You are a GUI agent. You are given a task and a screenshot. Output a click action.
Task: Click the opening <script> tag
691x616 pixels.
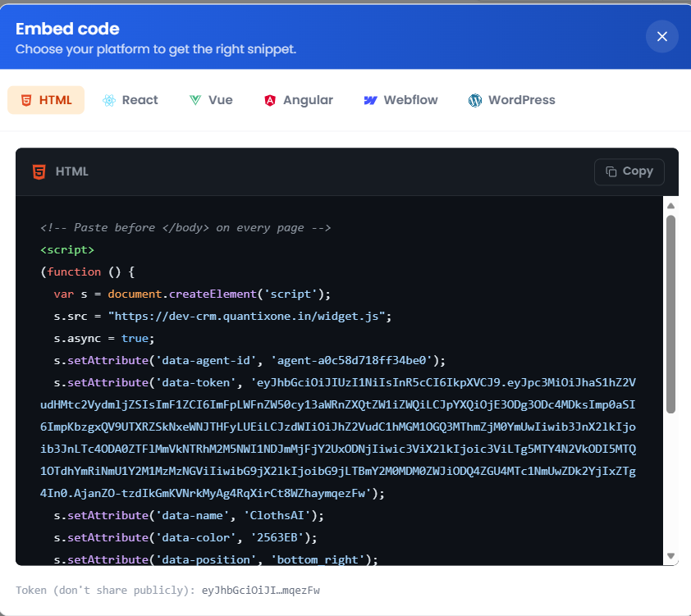click(67, 249)
